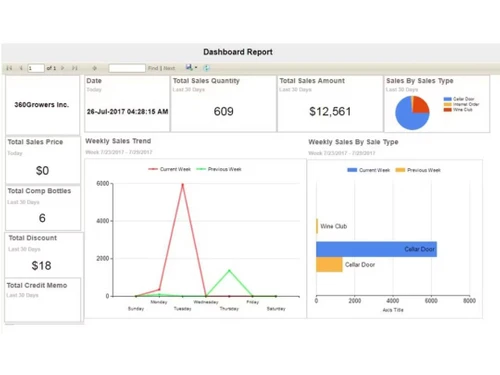The image size is (500, 375).
Task: Click the $18 Total Discount value
Action: [x=41, y=266]
